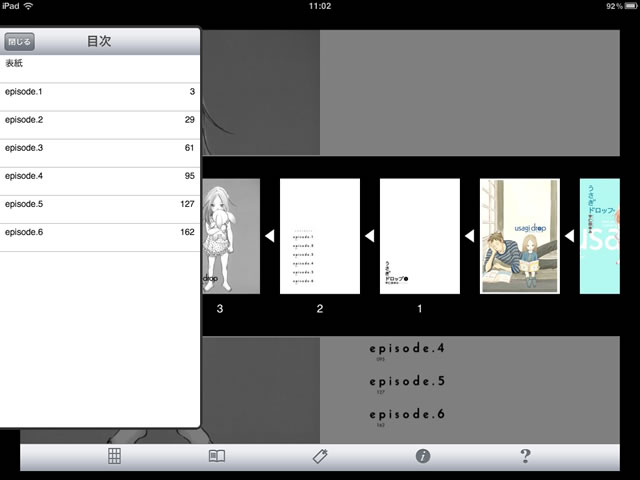Jump to episode.2 in contents list
The width and height of the screenshot is (640, 480).
(100, 125)
